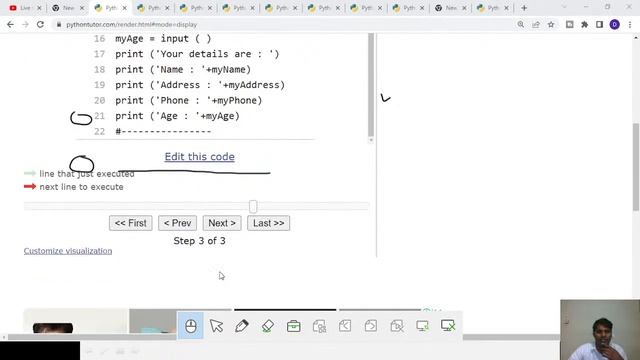Viewport: 640px width, 360px height.
Task: Click the execution step slider handle
Action: (253, 207)
